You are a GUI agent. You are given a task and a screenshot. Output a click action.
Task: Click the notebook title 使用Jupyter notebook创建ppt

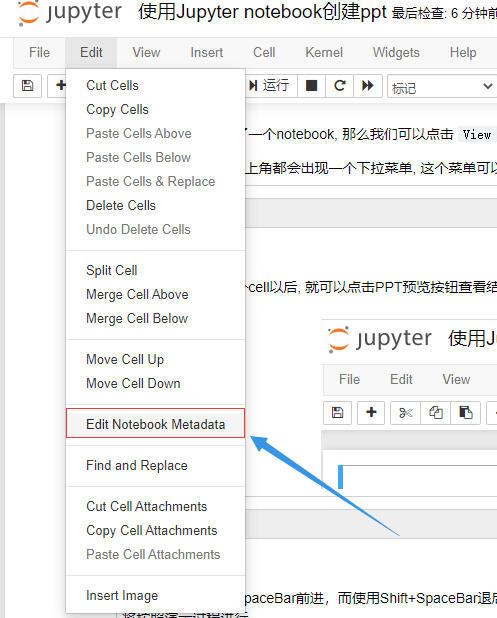(x=262, y=12)
